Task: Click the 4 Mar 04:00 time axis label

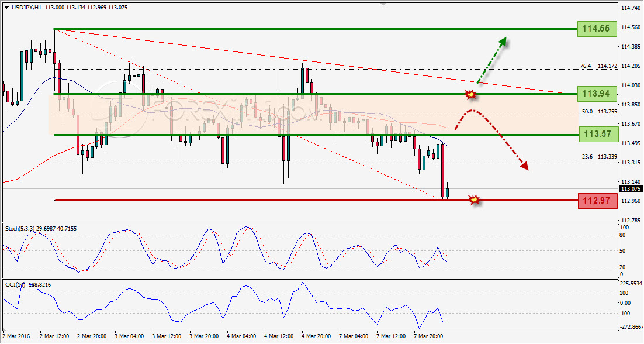Action: 241,336
